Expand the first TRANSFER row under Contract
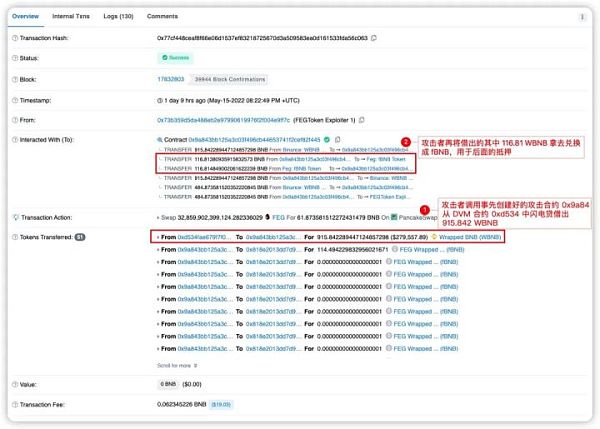600x429 pixels. coord(160,149)
